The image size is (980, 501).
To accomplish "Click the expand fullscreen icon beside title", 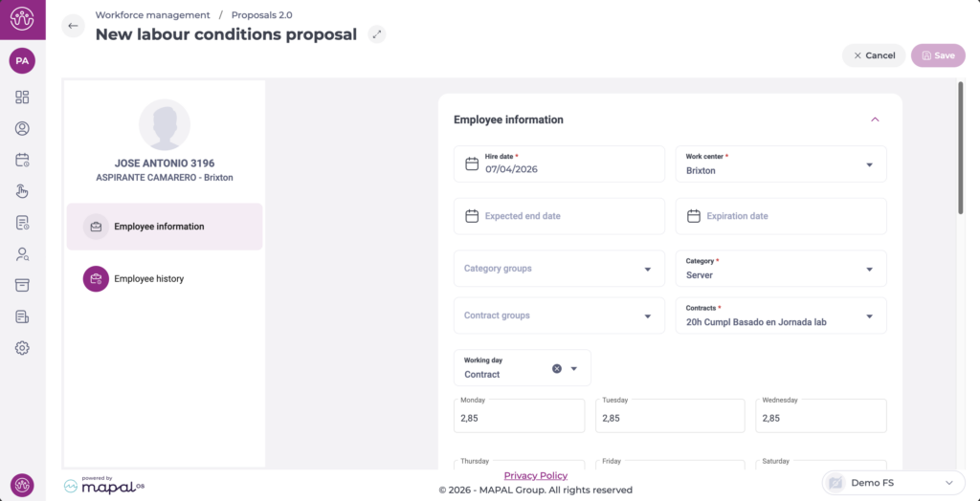I will pyautogui.click(x=378, y=34).
